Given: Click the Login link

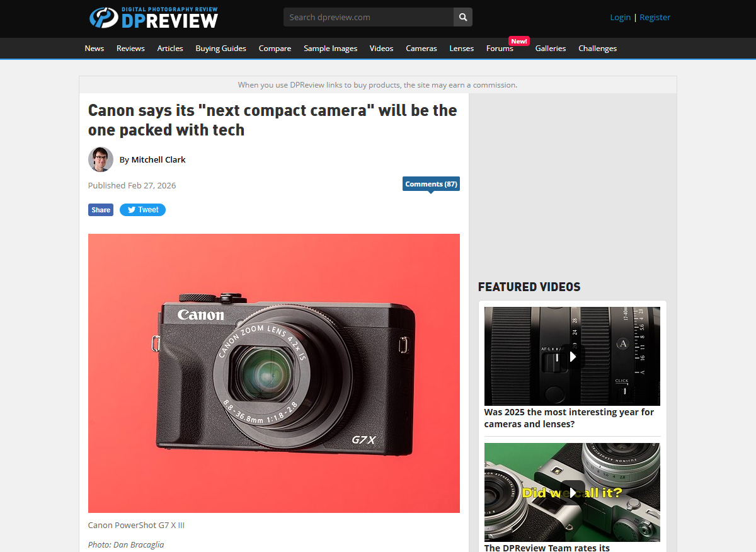Looking at the screenshot, I should pos(620,17).
